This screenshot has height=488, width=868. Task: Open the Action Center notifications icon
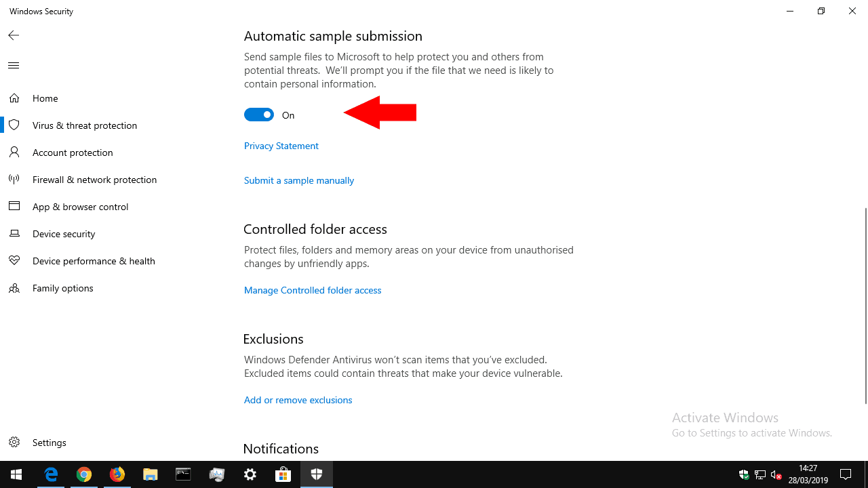[846, 474]
